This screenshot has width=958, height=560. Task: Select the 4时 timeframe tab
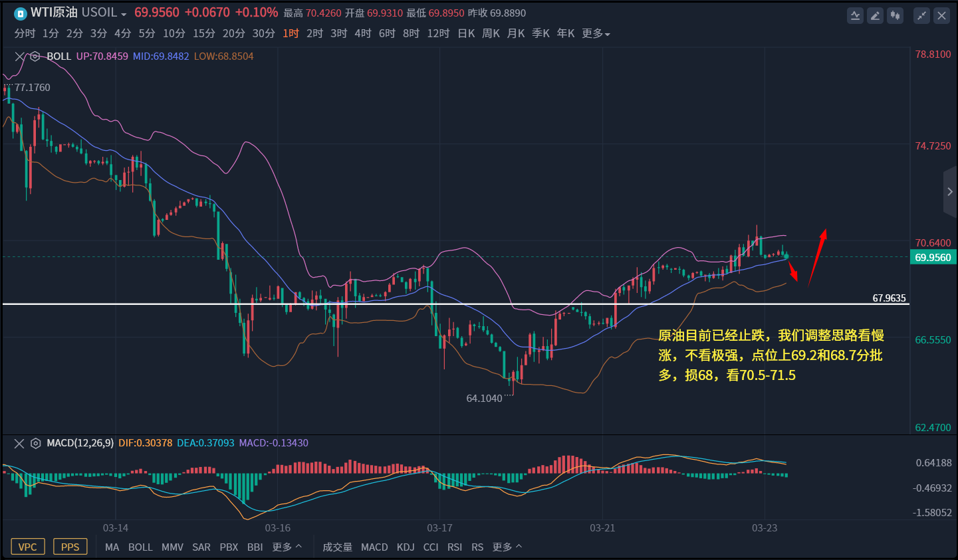pos(363,33)
